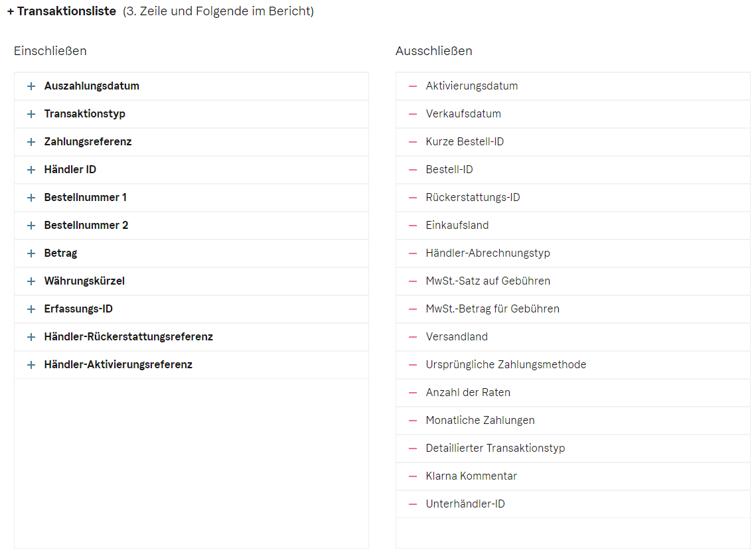Select the Zahlungsreferenz field entry

[88, 142]
